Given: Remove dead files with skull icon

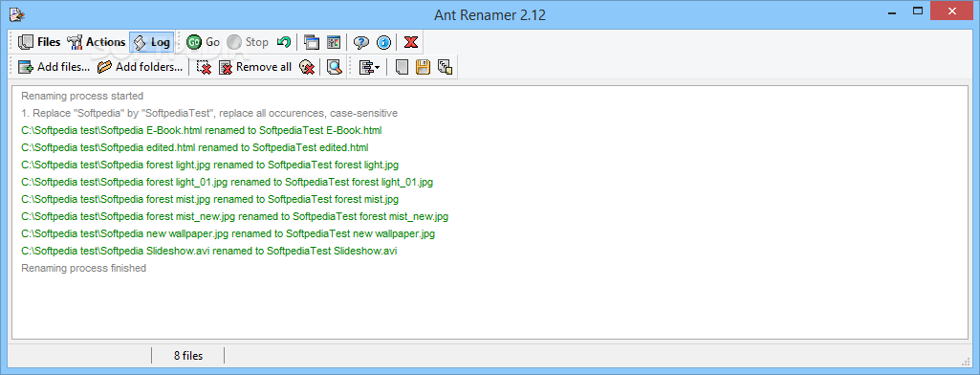Looking at the screenshot, I should (306, 67).
